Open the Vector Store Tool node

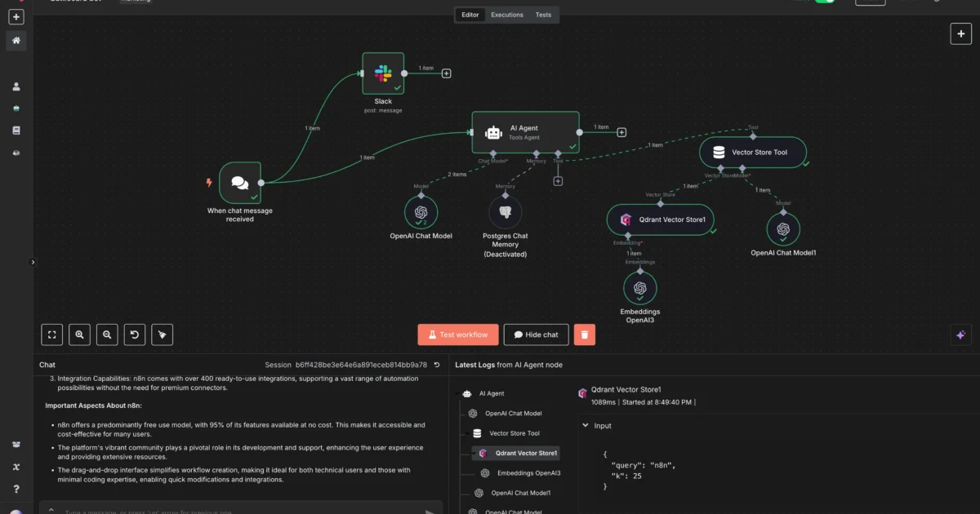753,153
